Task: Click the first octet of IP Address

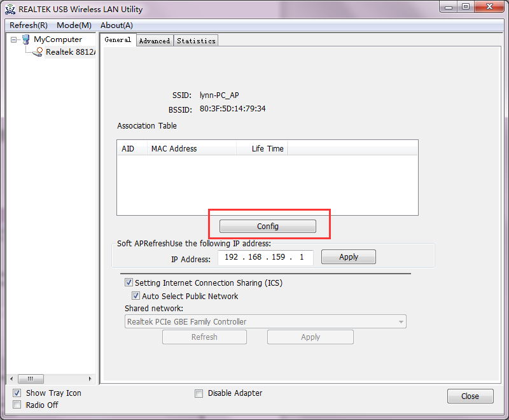Action: pos(232,258)
